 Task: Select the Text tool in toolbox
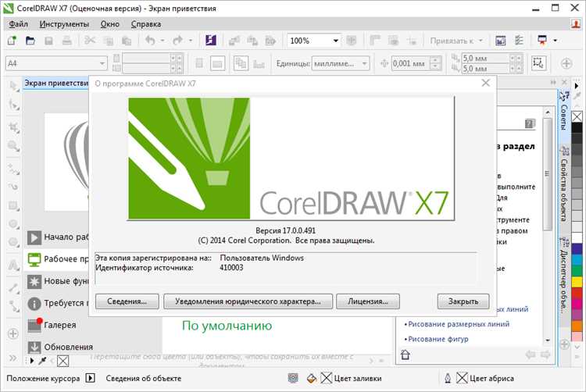pos(14,265)
